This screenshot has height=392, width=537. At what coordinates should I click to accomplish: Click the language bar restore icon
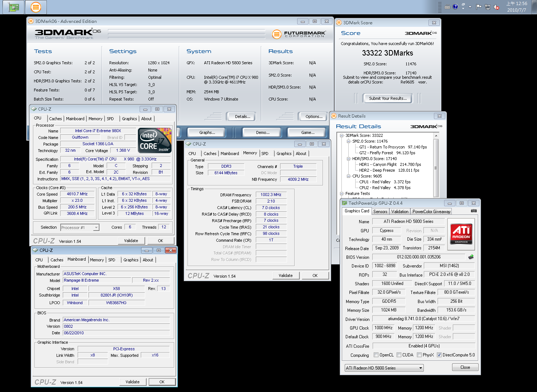pyautogui.click(x=463, y=5)
